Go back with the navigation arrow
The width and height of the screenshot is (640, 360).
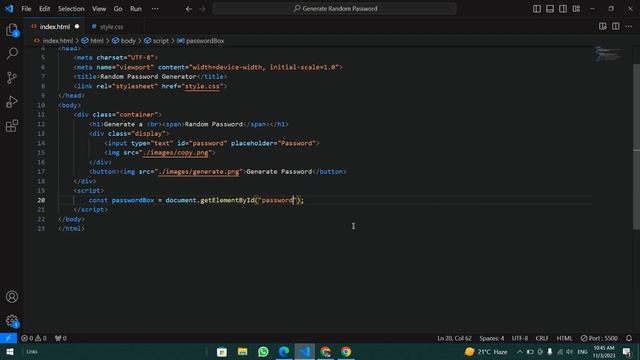tap(189, 9)
